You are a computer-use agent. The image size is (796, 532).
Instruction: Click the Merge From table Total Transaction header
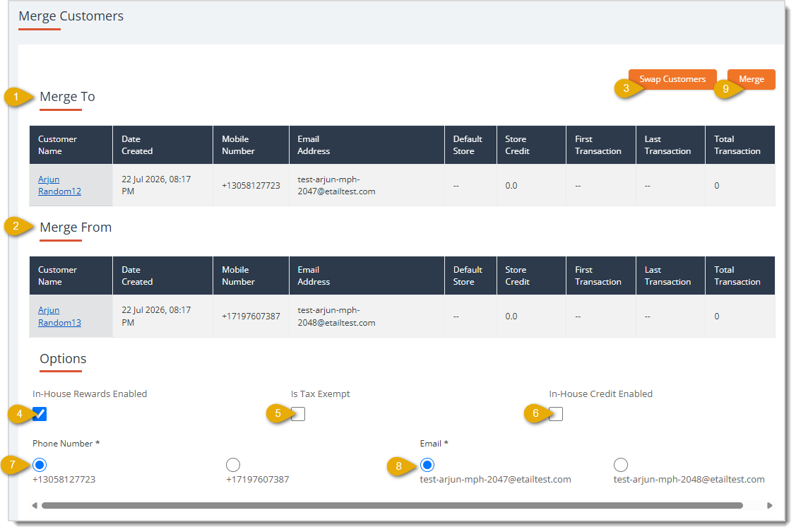click(739, 276)
